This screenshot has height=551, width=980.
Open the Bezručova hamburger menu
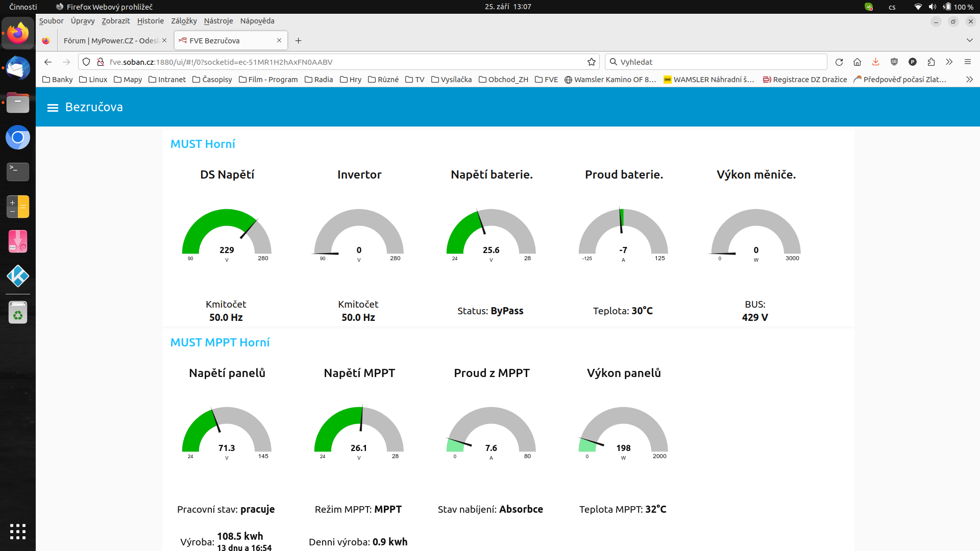pyautogui.click(x=53, y=108)
